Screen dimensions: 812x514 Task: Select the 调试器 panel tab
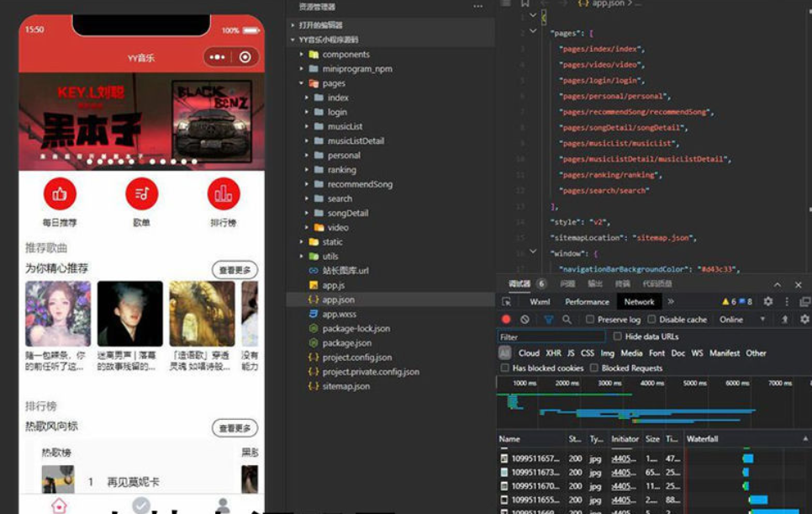point(519,283)
